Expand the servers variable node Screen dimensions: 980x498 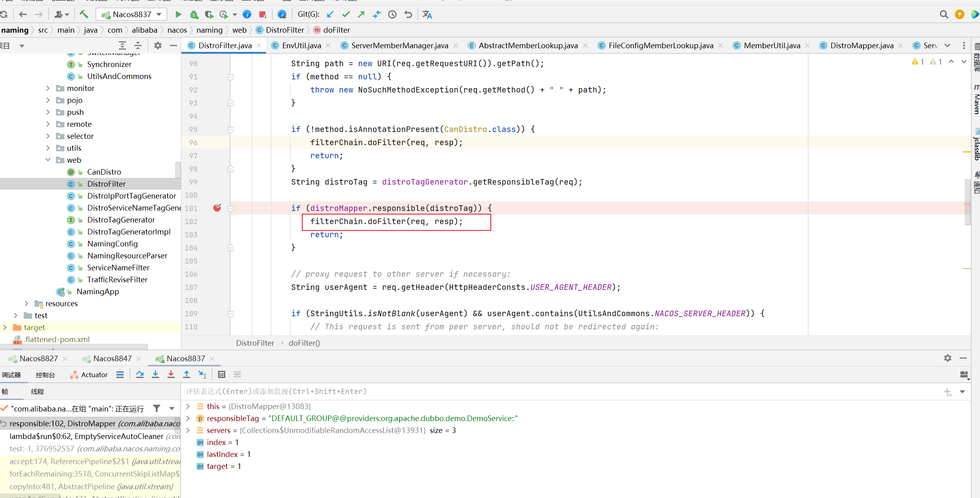pos(188,430)
